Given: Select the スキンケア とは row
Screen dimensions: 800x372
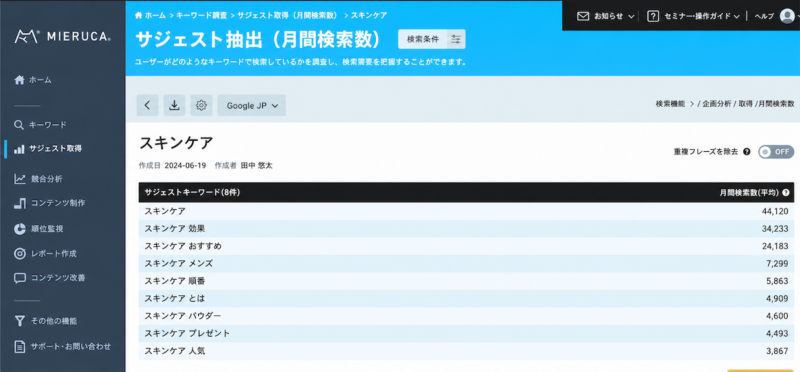Looking at the screenshot, I should coord(466,298).
